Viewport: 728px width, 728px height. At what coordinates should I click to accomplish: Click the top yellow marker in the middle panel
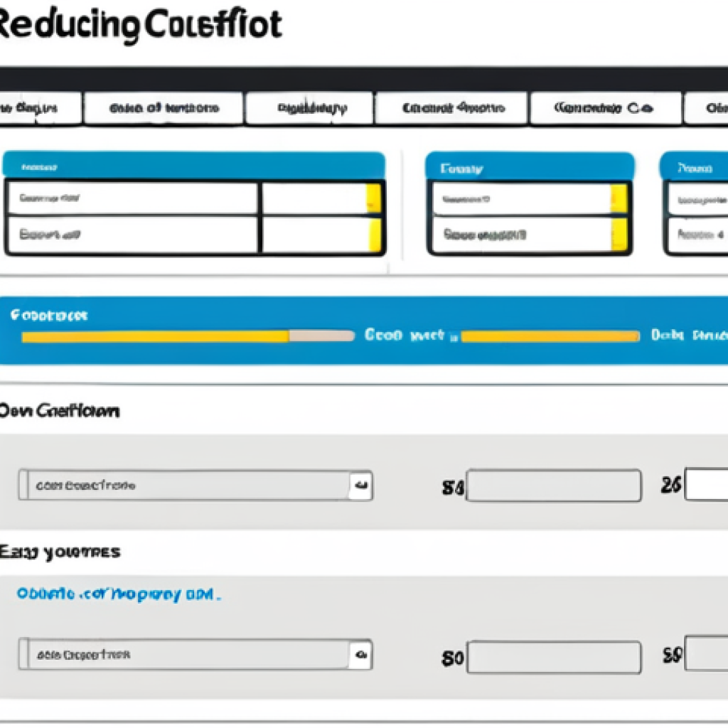(619, 199)
